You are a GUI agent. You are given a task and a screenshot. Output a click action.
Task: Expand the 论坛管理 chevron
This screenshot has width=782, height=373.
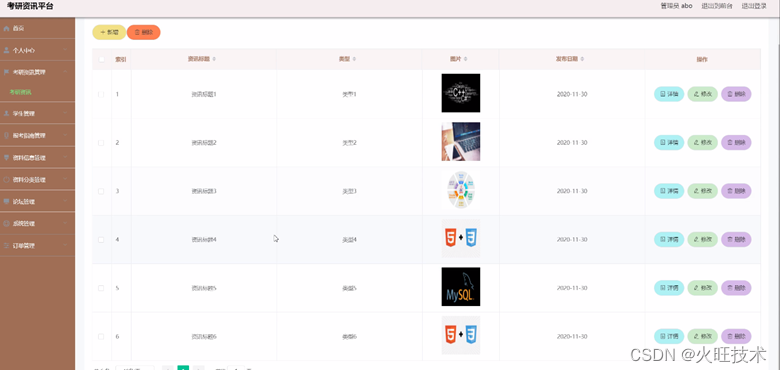click(65, 201)
